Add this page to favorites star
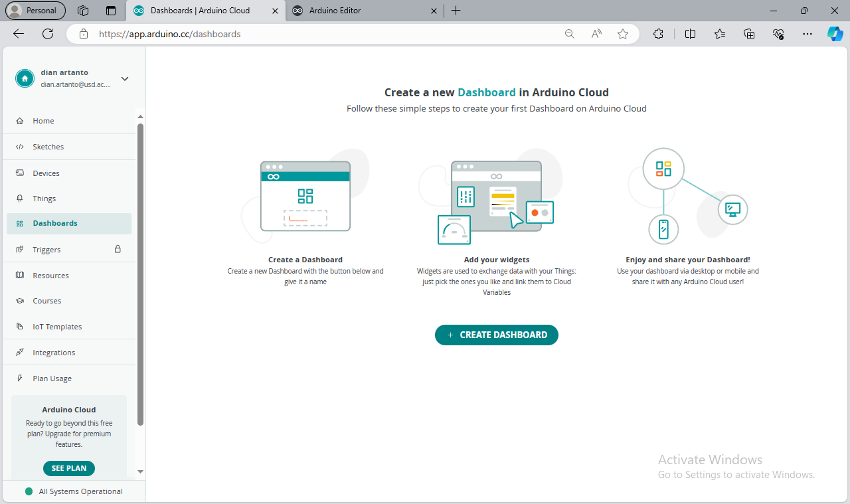Image resolution: width=850 pixels, height=504 pixels. coord(623,34)
